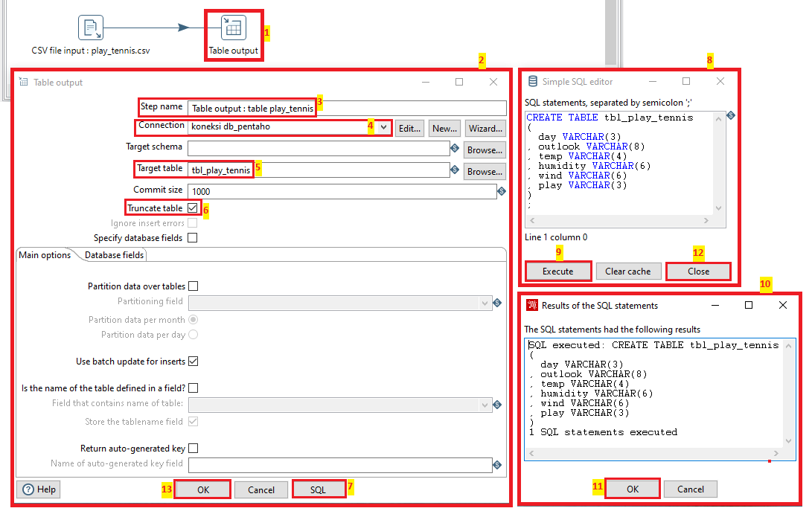Screen dimensions: 812x514
Task: Click the variable icon next to Target schema
Action: coord(454,148)
